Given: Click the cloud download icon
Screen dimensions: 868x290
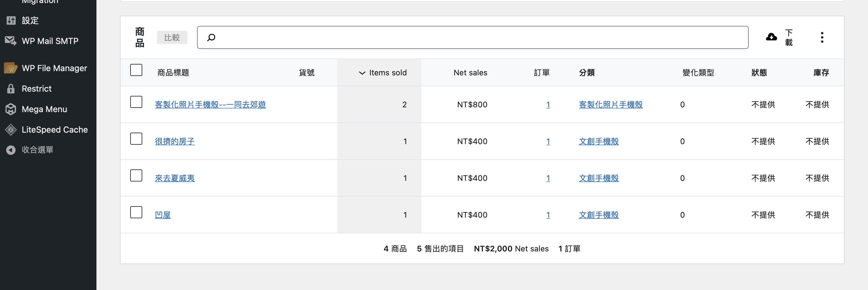Looking at the screenshot, I should pos(771,37).
